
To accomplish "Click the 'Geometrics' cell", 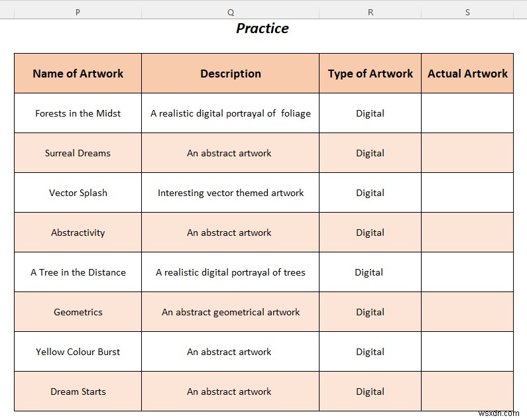I will pos(78,312).
